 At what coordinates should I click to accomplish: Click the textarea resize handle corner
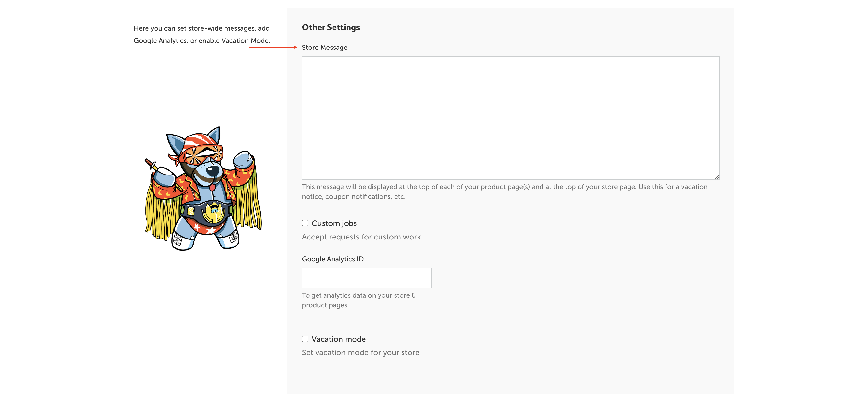717,177
